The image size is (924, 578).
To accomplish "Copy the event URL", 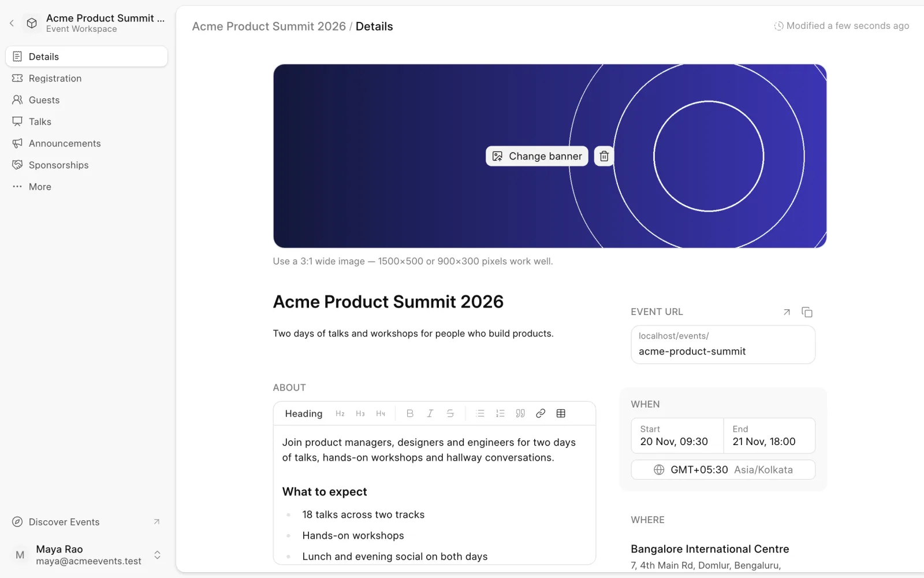I will [x=807, y=312].
